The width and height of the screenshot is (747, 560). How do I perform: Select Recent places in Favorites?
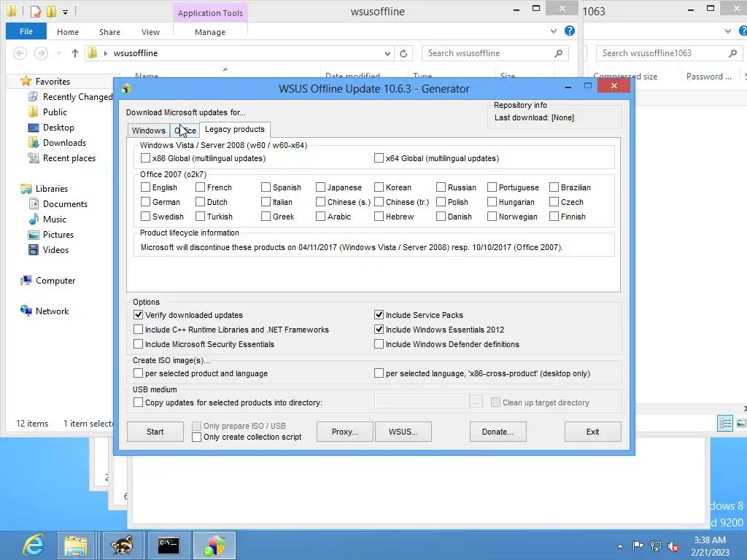click(x=62, y=158)
